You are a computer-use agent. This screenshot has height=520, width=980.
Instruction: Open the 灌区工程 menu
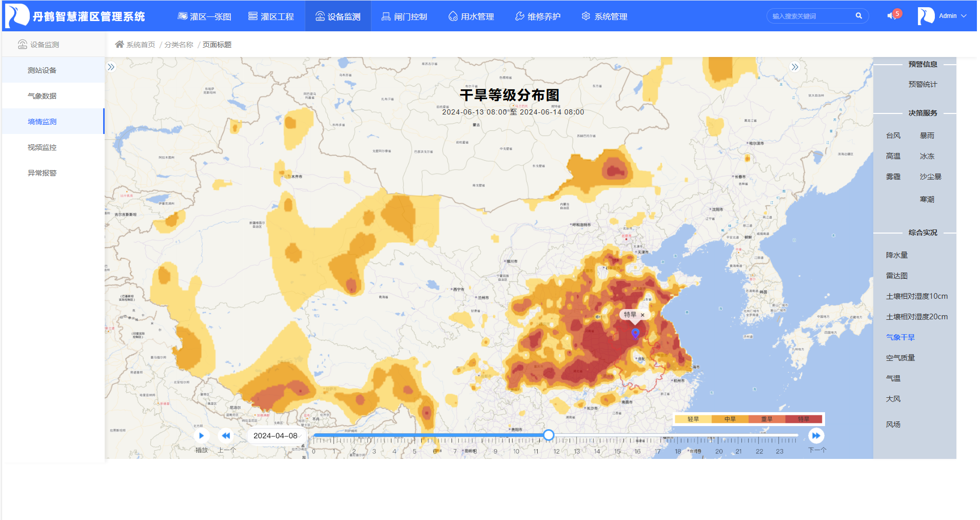[x=271, y=16]
